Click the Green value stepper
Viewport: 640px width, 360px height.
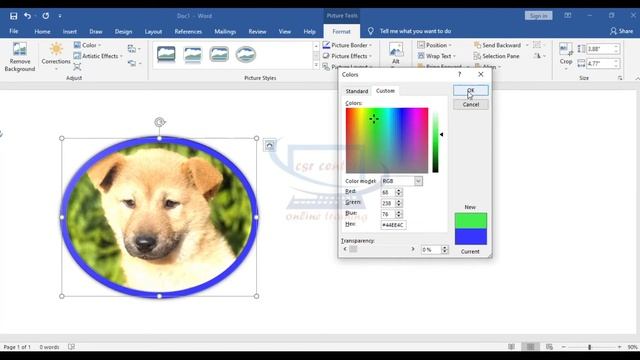pyautogui.click(x=399, y=203)
